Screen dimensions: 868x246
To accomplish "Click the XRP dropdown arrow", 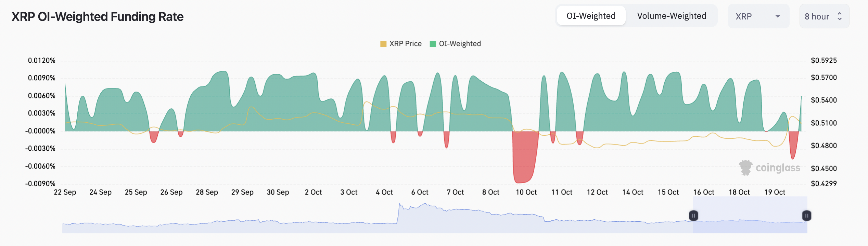I will 778,16.
